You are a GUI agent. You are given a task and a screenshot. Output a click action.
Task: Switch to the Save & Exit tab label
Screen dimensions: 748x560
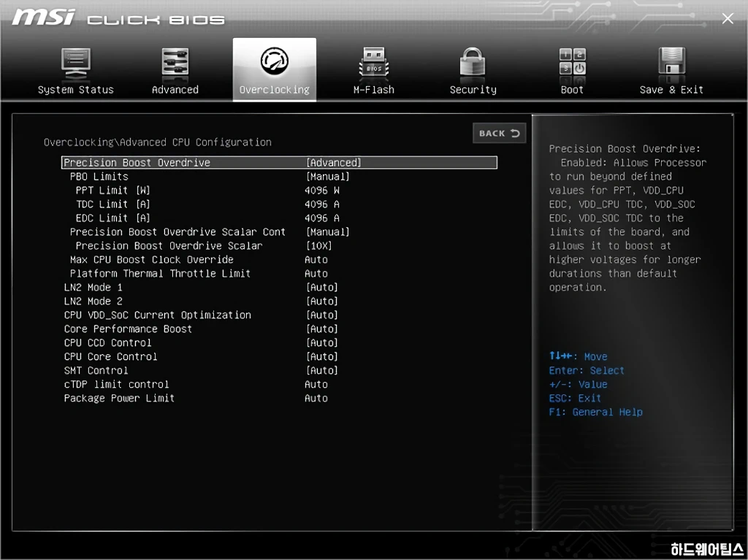pyautogui.click(x=671, y=90)
